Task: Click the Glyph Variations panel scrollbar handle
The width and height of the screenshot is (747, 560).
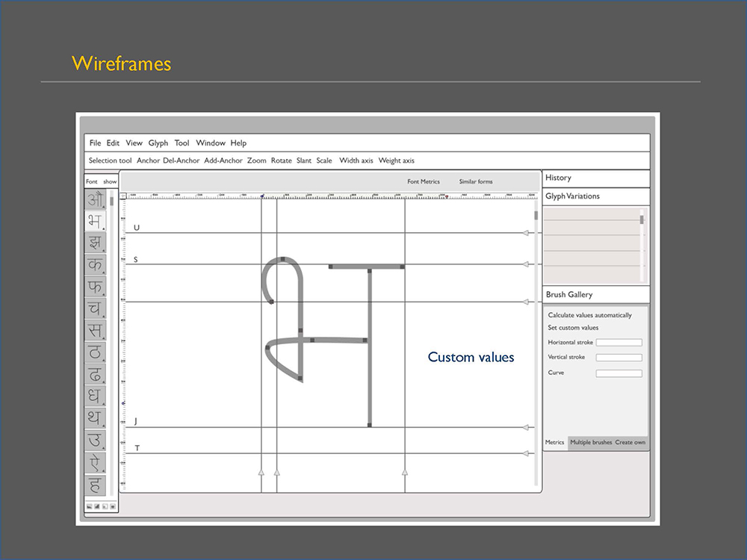Action: click(642, 220)
